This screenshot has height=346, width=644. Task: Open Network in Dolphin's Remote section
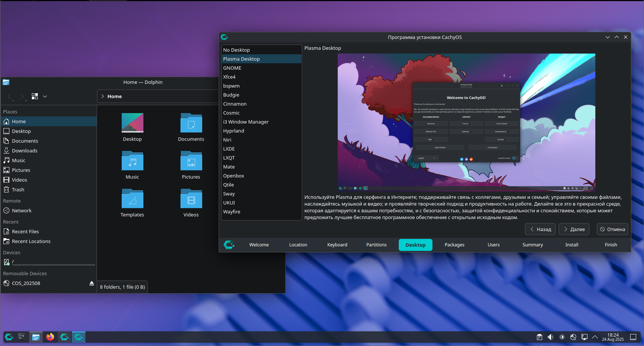pos(49,211)
